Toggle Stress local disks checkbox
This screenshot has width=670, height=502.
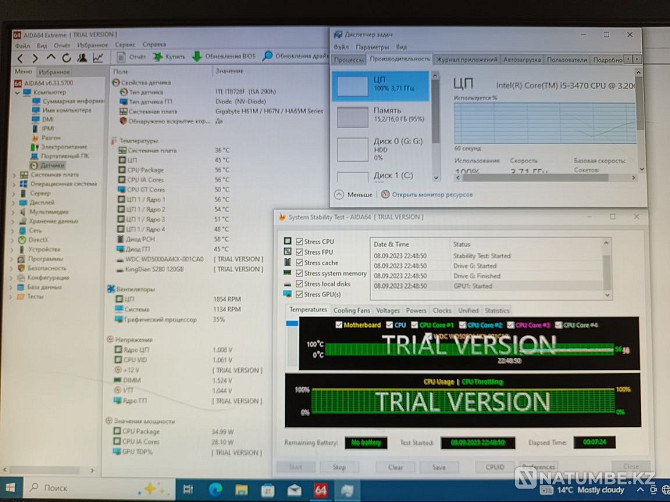click(x=299, y=284)
